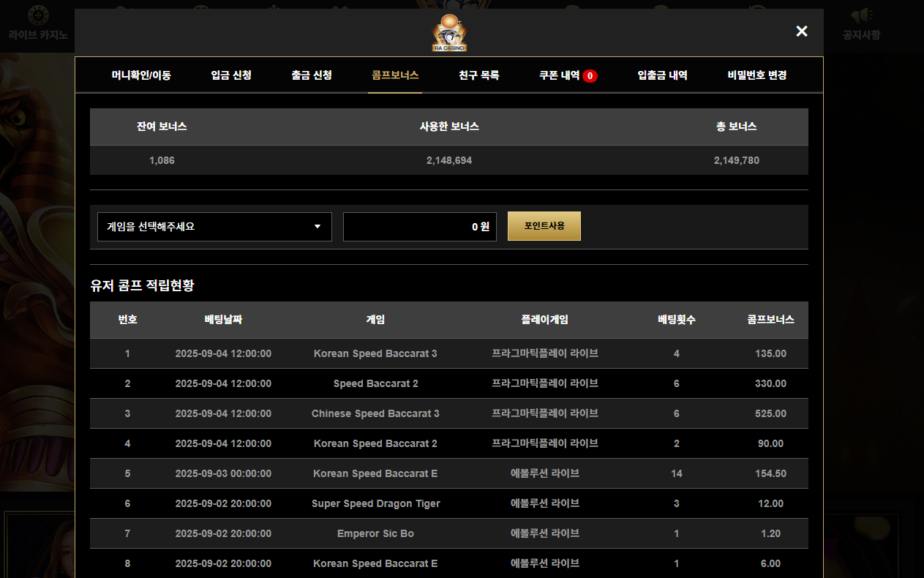Viewport: 924px width, 578px height.
Task: Click the bet count 14 cell
Action: tap(677, 473)
